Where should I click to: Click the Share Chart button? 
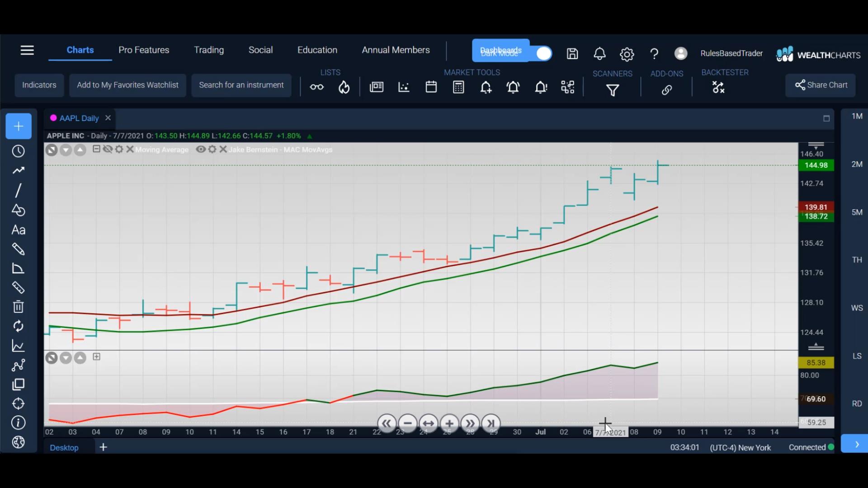pyautogui.click(x=821, y=85)
